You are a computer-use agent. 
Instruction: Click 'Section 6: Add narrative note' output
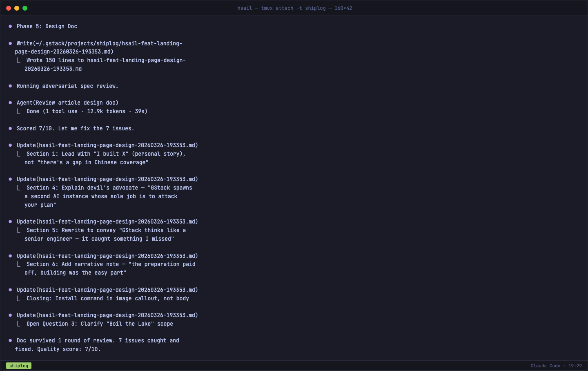(111, 264)
